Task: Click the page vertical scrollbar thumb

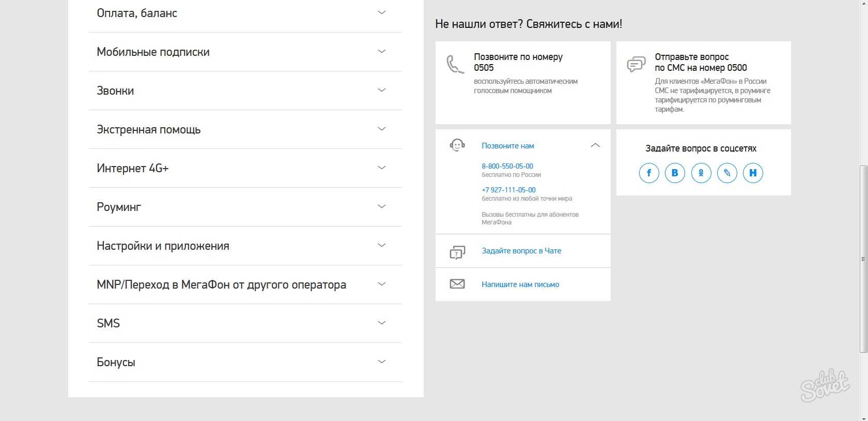Action: (x=863, y=259)
